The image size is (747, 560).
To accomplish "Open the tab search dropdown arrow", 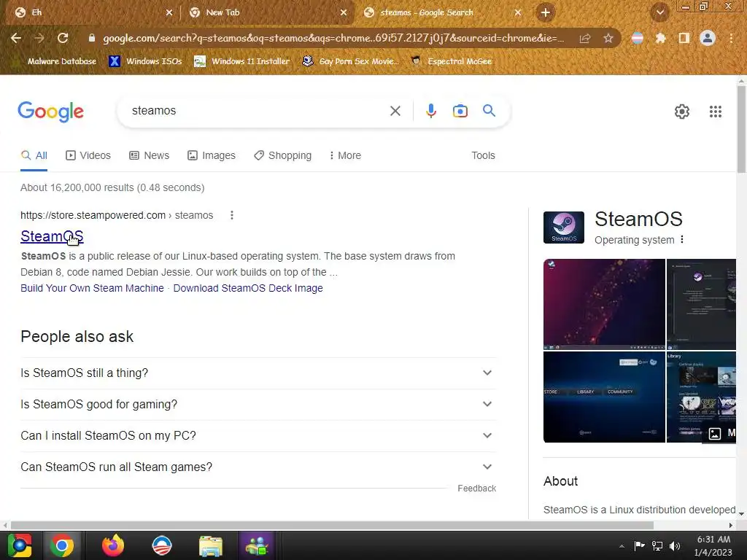I will pos(659,12).
